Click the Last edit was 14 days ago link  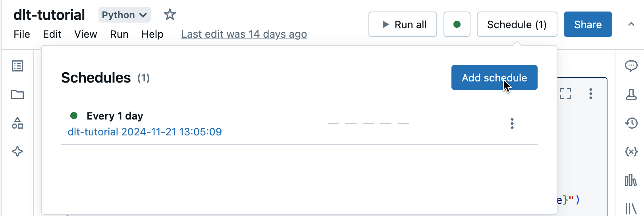coord(244,34)
